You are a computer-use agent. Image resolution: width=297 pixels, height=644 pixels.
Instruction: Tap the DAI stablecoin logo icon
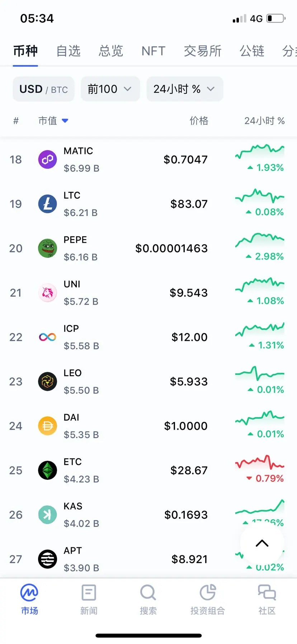point(47,426)
